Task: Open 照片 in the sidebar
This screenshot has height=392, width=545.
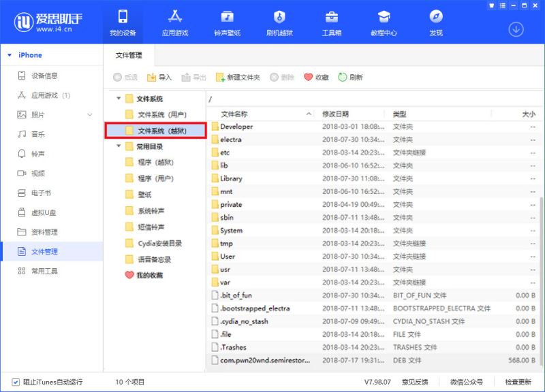Action: pos(52,114)
